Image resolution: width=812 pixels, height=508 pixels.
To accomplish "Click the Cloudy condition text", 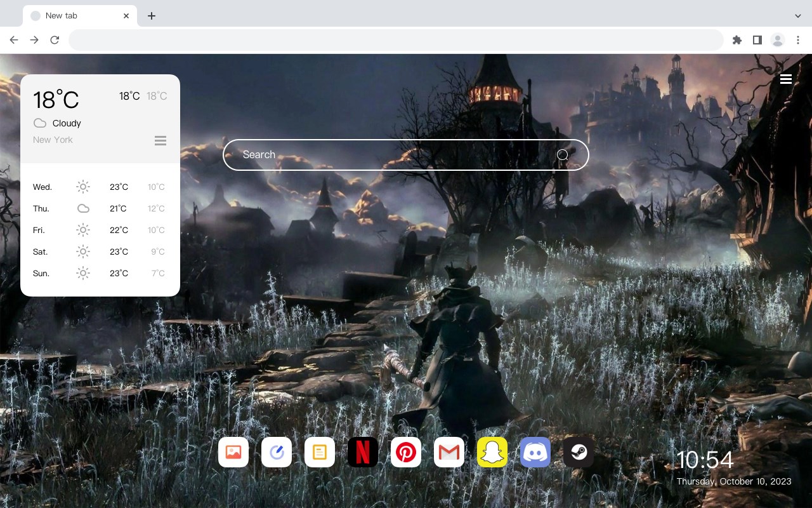I will 67,123.
